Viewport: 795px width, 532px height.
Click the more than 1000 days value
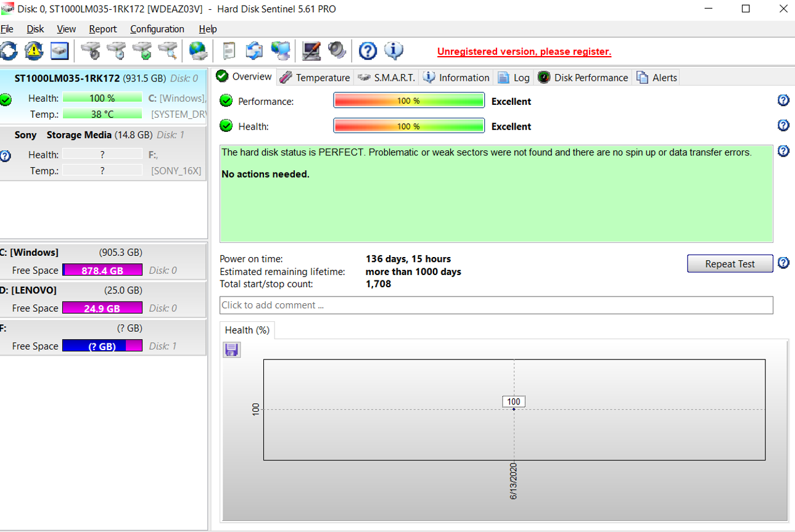pos(413,272)
